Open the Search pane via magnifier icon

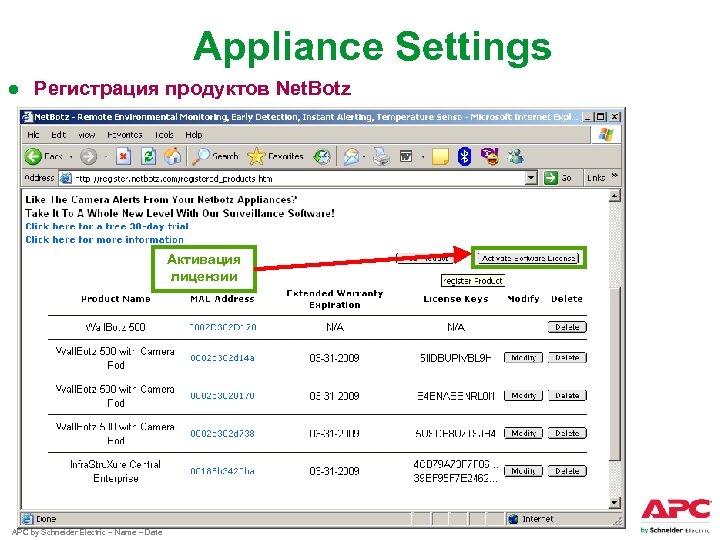[201, 157]
